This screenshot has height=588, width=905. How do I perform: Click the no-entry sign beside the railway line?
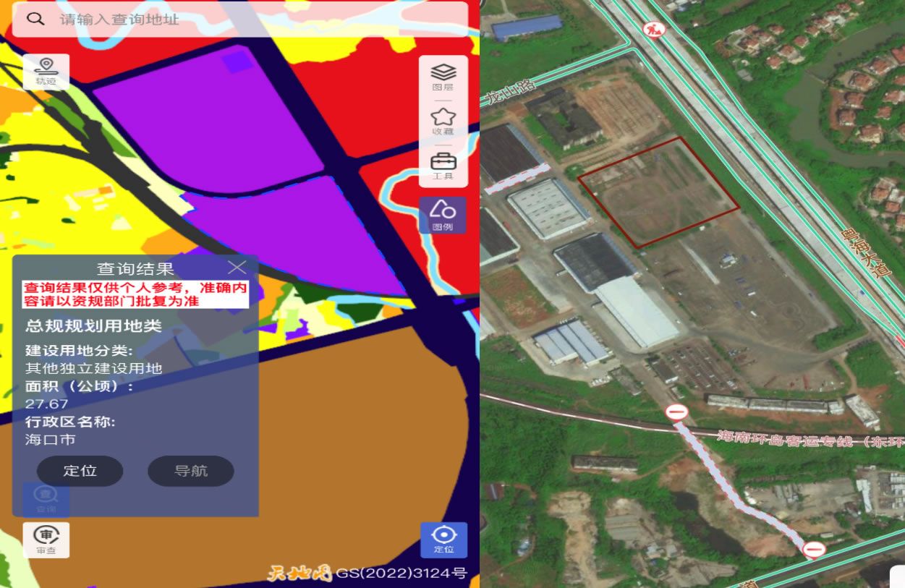676,412
